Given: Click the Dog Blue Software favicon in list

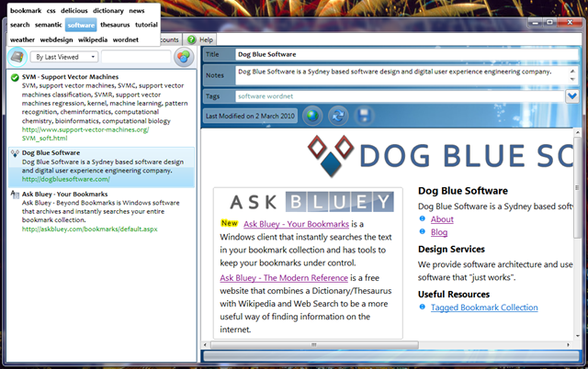Looking at the screenshot, I should click(x=15, y=153).
